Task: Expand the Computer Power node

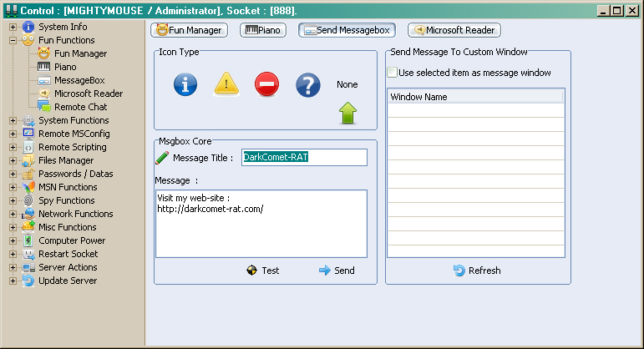Action: [13, 241]
